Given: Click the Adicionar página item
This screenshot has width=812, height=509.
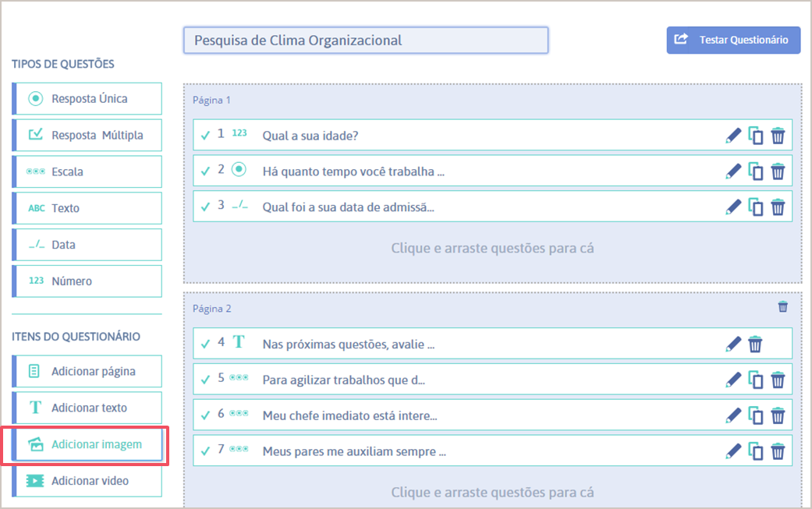Looking at the screenshot, I should point(87,372).
